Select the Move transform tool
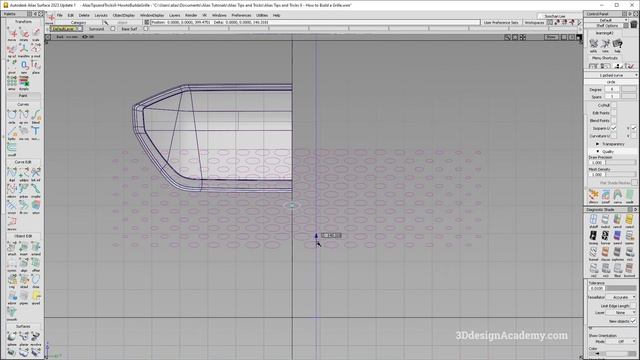Viewport: 640px width, 360px height. 12,33
